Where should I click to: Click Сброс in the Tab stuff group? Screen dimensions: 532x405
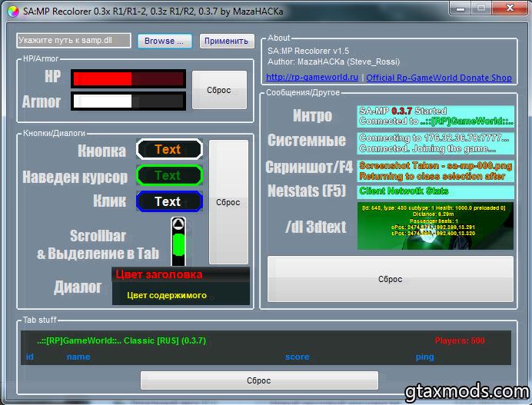click(259, 380)
